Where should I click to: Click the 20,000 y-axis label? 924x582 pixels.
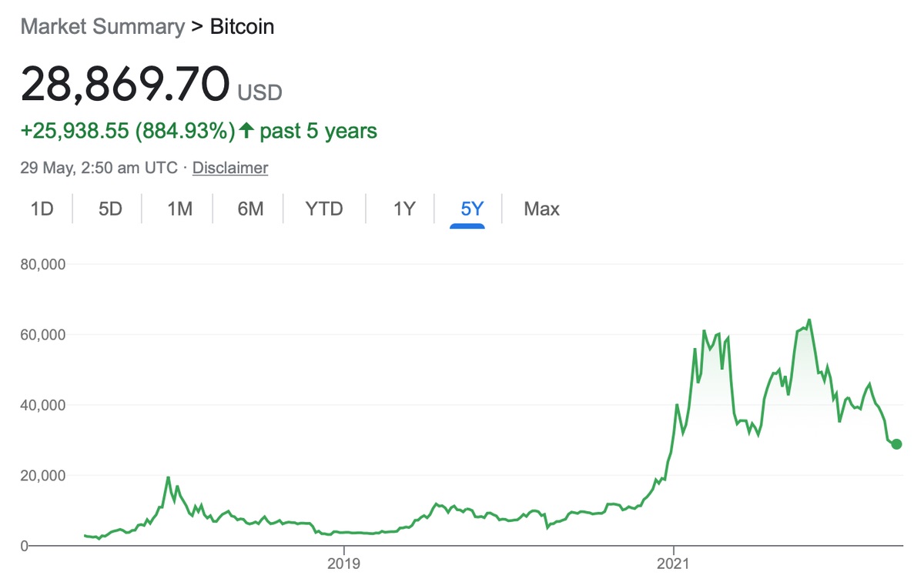tap(45, 476)
